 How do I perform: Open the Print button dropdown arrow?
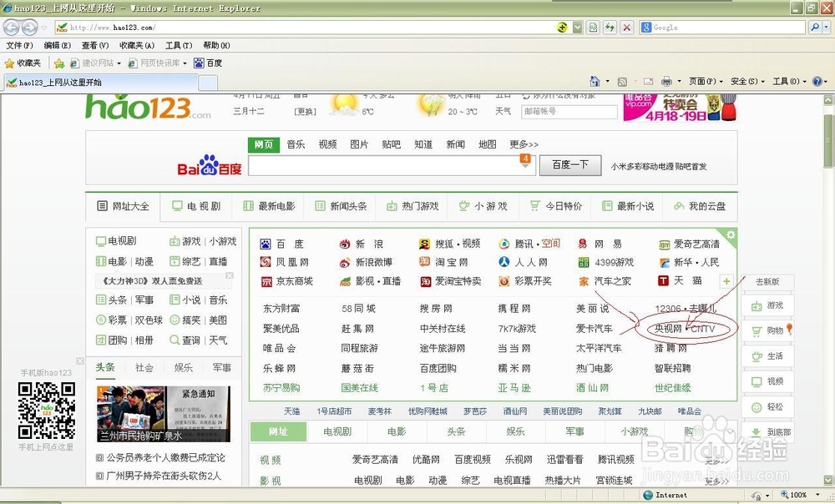[679, 82]
